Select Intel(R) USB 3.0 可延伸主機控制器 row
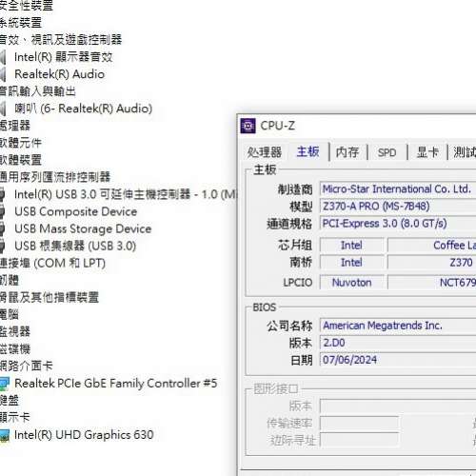476x476 pixels. (x=126, y=194)
